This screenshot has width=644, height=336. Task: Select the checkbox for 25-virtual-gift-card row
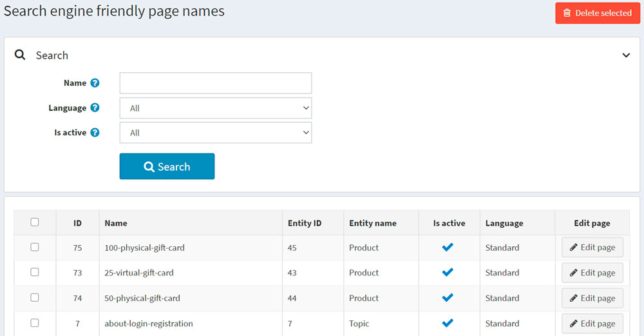pyautogui.click(x=35, y=272)
